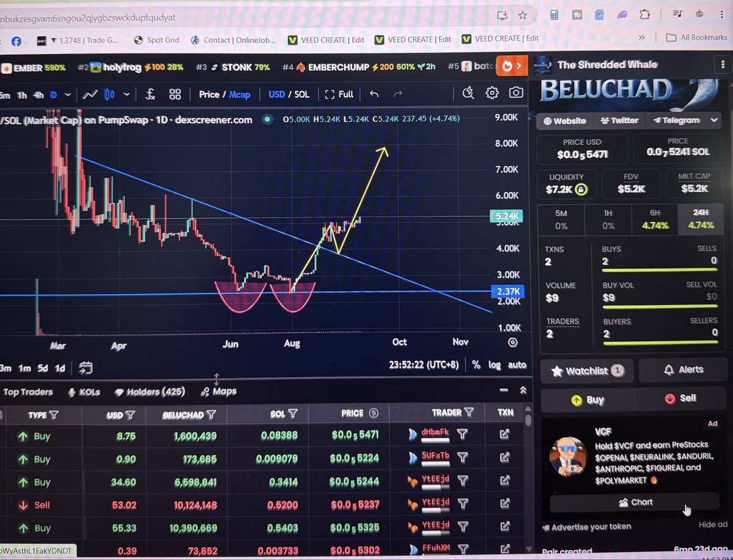
Task: Bookmark this page with star icon
Action: coord(523,15)
